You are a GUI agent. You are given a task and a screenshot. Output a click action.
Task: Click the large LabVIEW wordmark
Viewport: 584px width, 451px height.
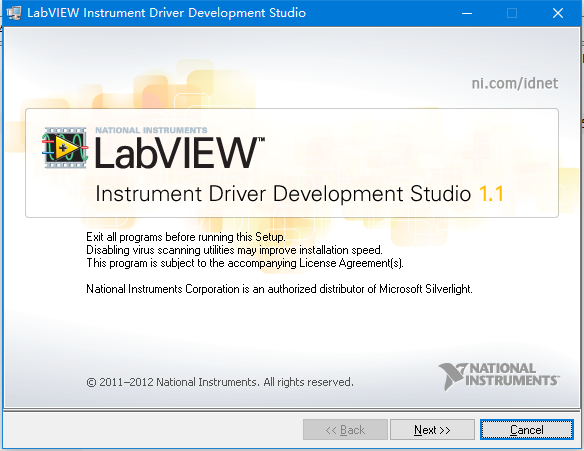pos(179,153)
